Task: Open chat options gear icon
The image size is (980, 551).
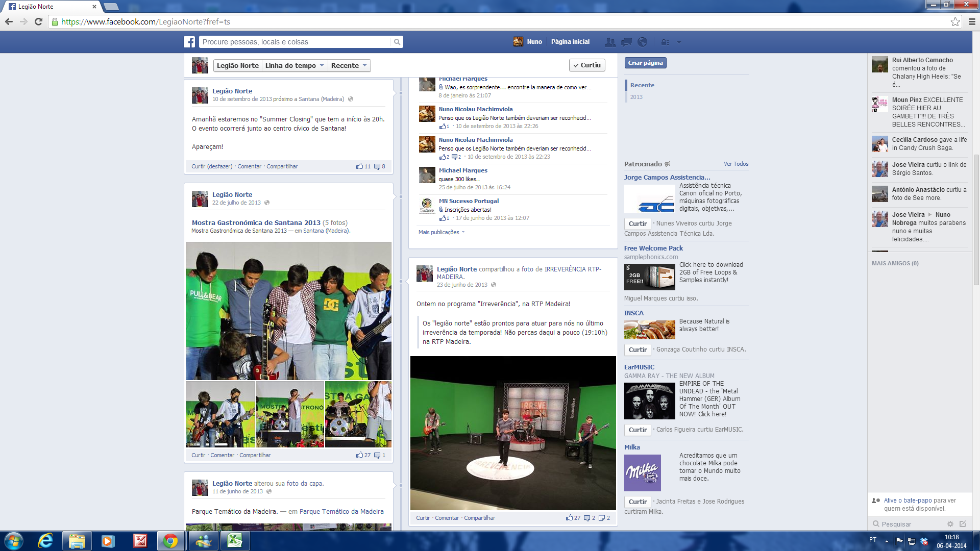Action: click(x=950, y=524)
